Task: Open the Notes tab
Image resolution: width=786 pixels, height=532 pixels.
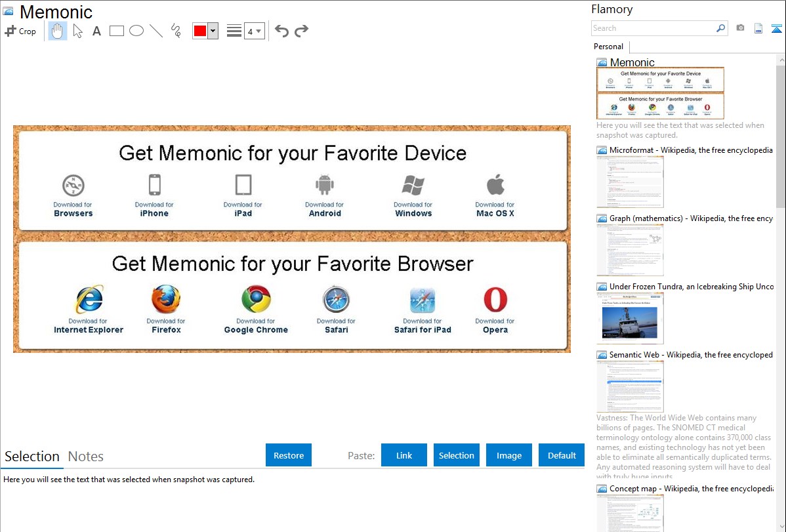Action: pyautogui.click(x=86, y=457)
